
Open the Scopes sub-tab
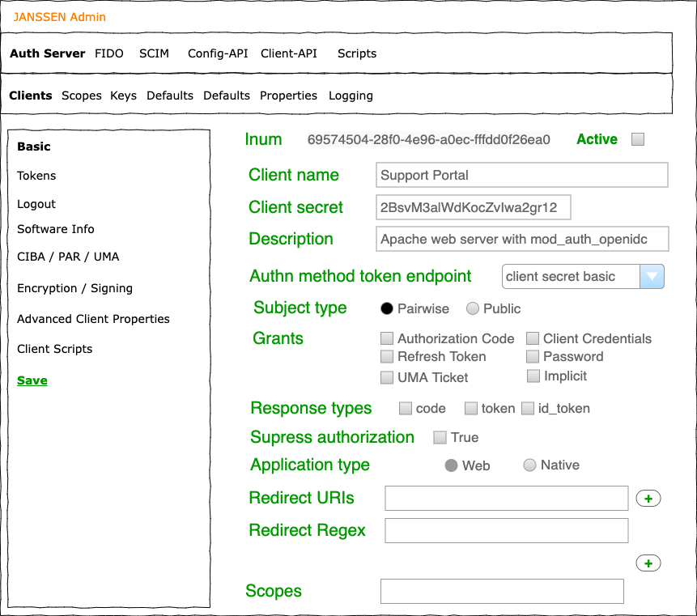[x=81, y=96]
